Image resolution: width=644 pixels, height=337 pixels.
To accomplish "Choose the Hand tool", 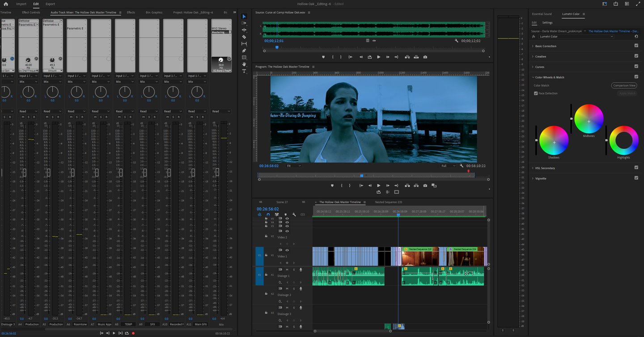I will 244,64.
